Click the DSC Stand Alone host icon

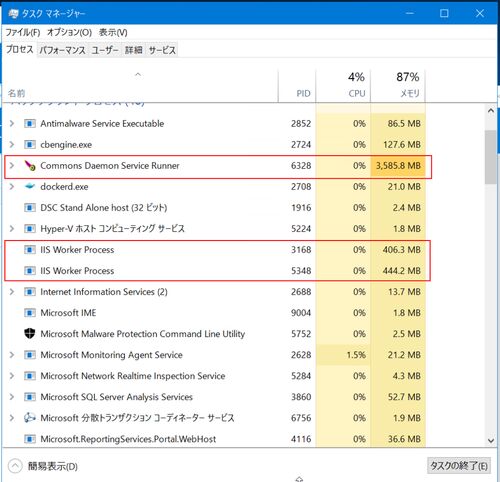pyautogui.click(x=30, y=208)
